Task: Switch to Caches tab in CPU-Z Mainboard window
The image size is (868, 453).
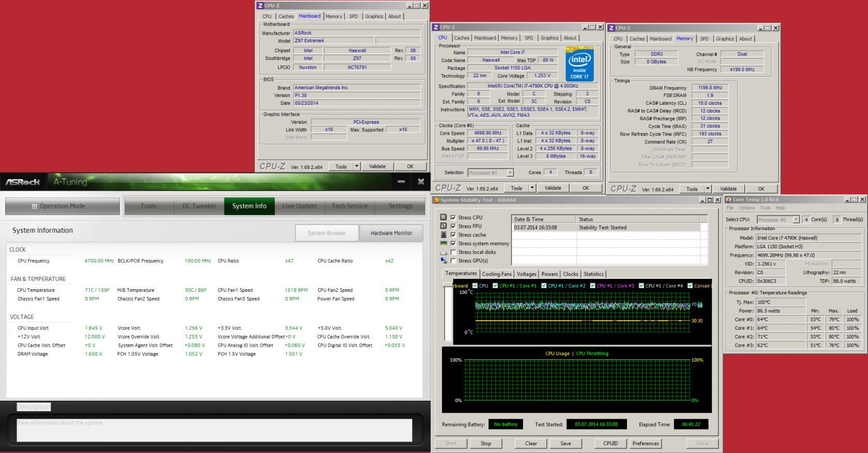Action: 286,17
